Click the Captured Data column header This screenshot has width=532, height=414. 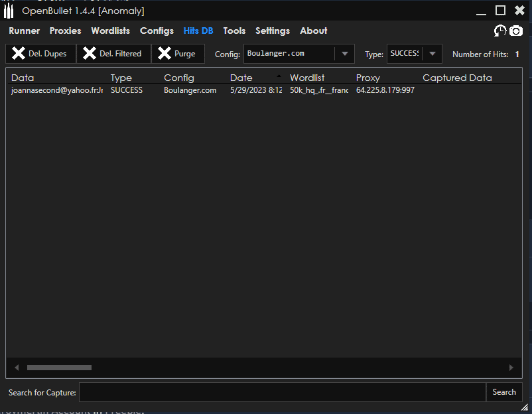pos(457,78)
